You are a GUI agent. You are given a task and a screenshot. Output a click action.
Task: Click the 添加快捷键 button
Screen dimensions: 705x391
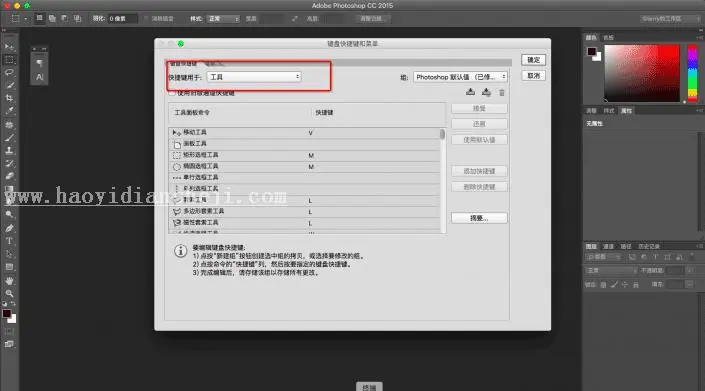click(x=479, y=171)
